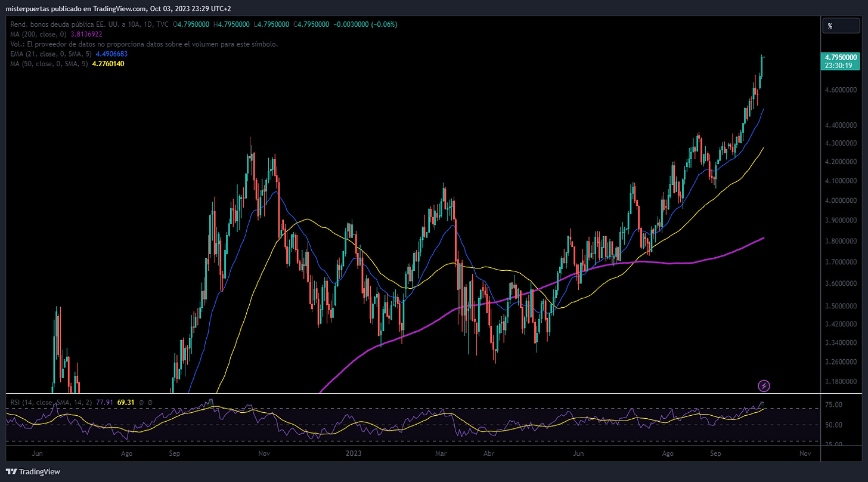Click the MA (200, close, 0) indicator legend
The width and height of the screenshot is (868, 482).
click(39, 35)
